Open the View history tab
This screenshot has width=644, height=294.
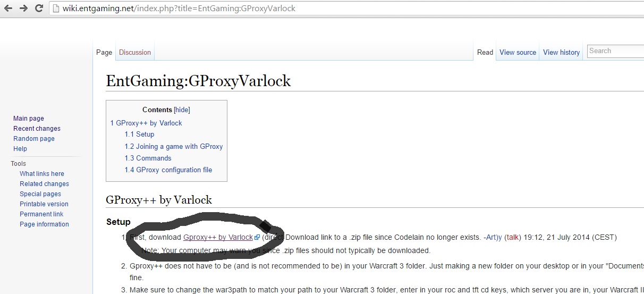coord(561,52)
